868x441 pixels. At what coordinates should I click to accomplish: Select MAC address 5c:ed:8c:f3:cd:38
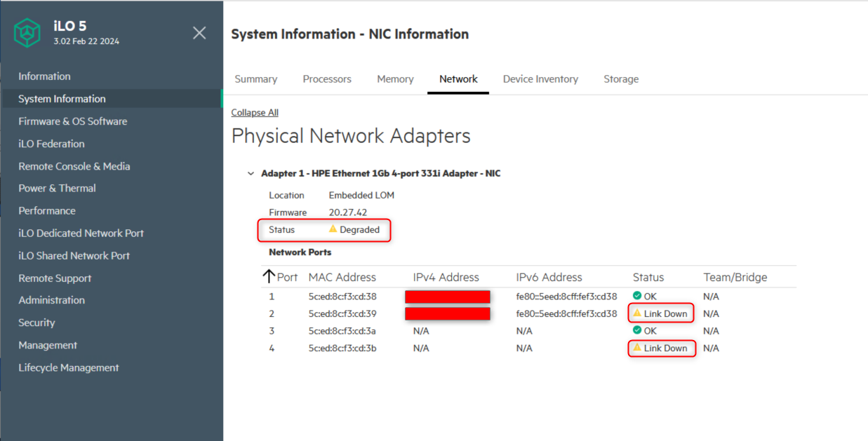(342, 296)
